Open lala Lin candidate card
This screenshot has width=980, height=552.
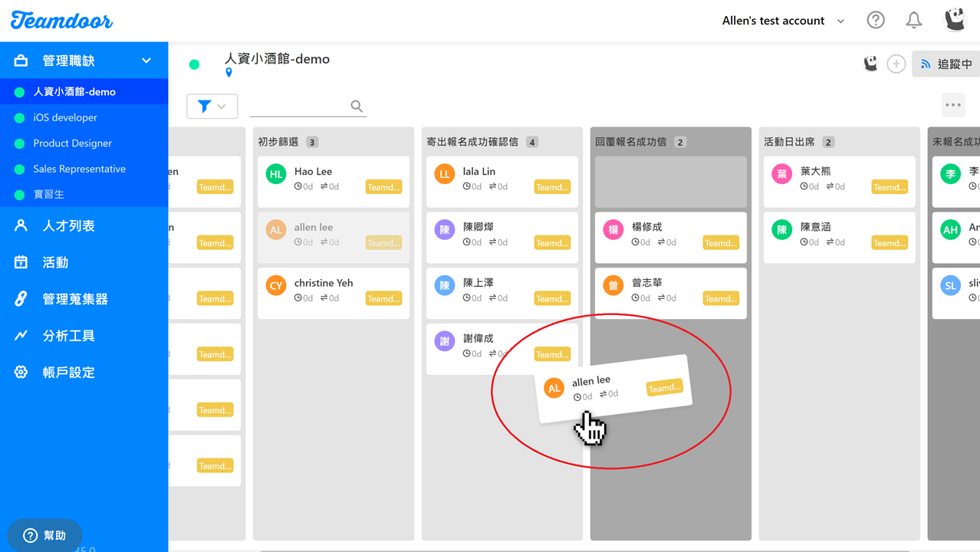click(x=502, y=182)
